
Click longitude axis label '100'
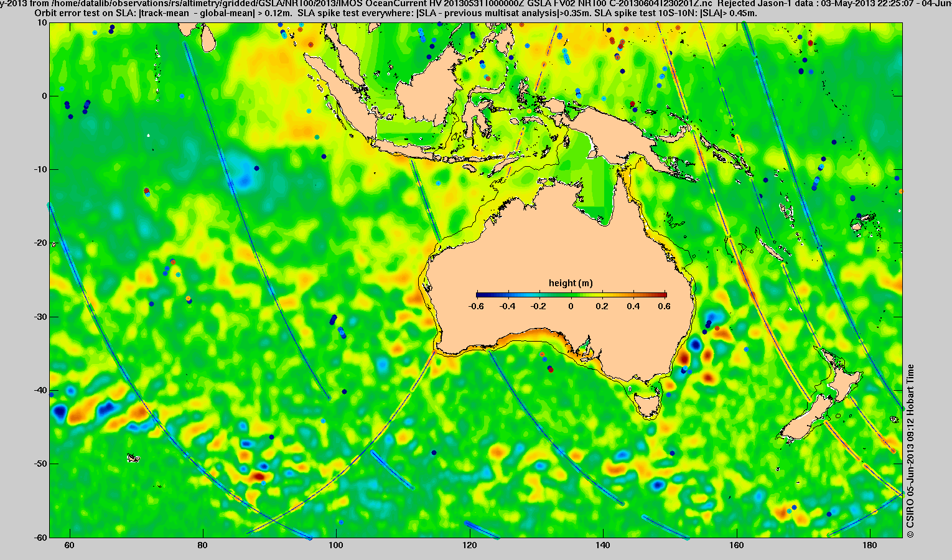pos(336,546)
